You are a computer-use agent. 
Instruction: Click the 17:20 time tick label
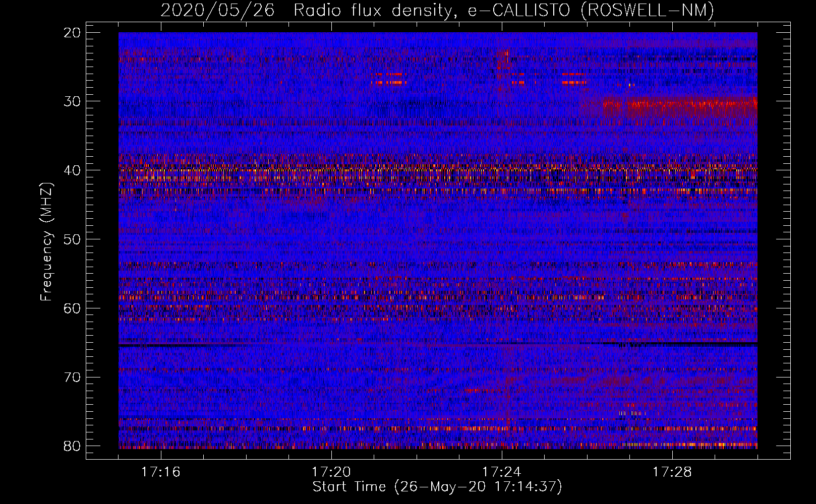click(331, 472)
